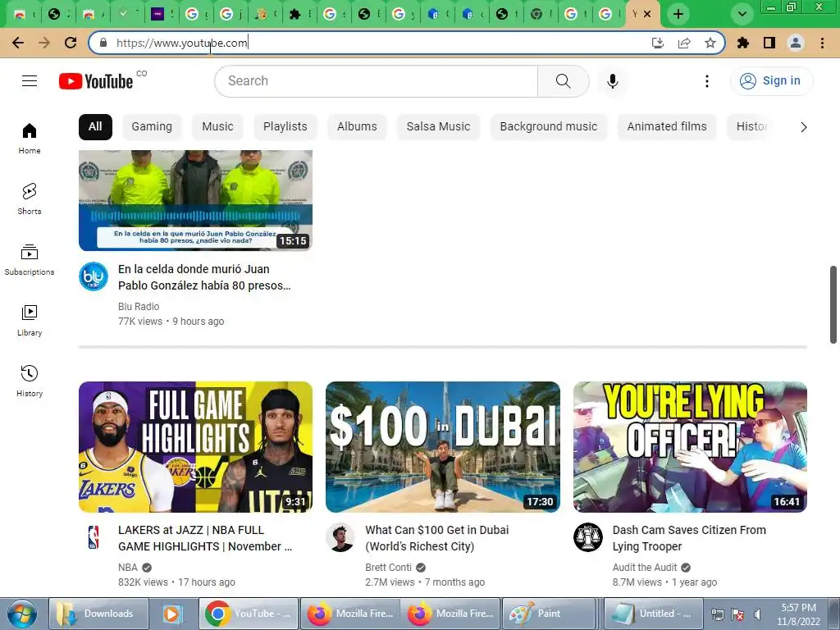The height and width of the screenshot is (630, 840).
Task: Open Chrome extensions puzzle icon
Action: tap(742, 43)
